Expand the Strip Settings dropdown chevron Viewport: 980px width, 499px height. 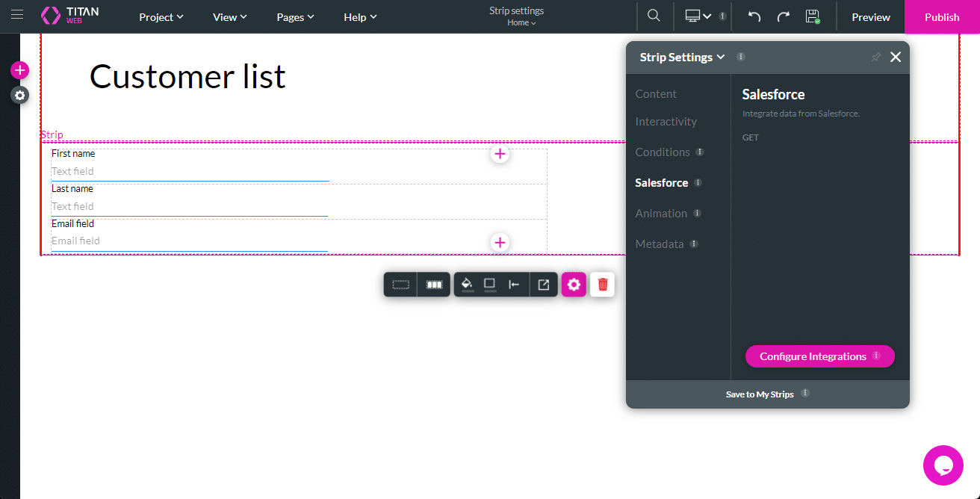(721, 57)
